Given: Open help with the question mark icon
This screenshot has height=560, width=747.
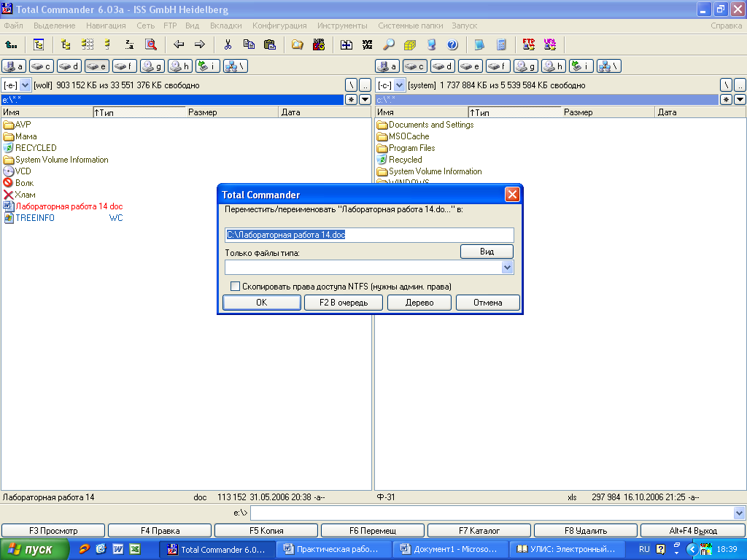Looking at the screenshot, I should (x=452, y=44).
